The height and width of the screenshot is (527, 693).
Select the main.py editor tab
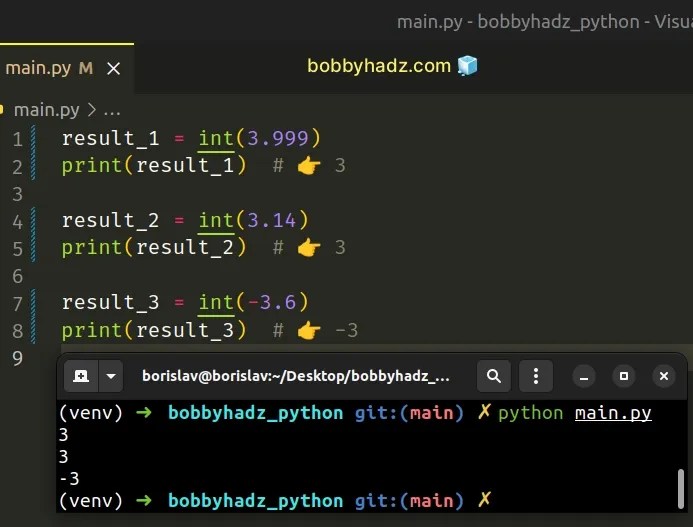coord(66,69)
